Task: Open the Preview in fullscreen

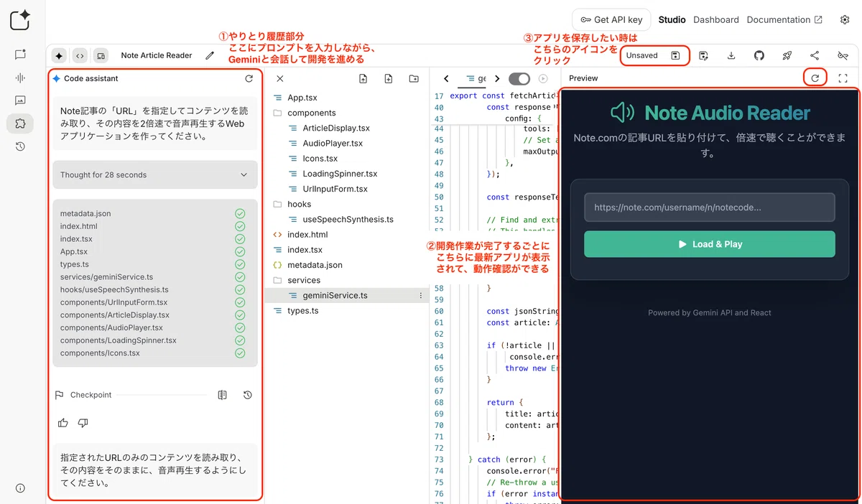Action: pyautogui.click(x=843, y=78)
